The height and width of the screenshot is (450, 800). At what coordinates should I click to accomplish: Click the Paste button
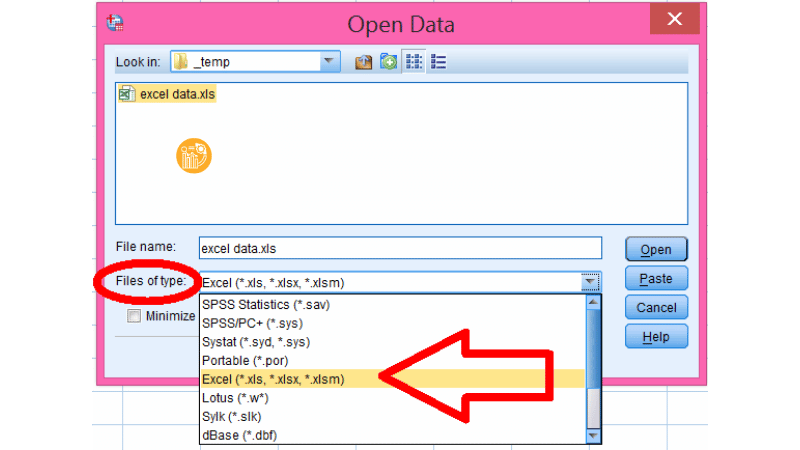656,279
